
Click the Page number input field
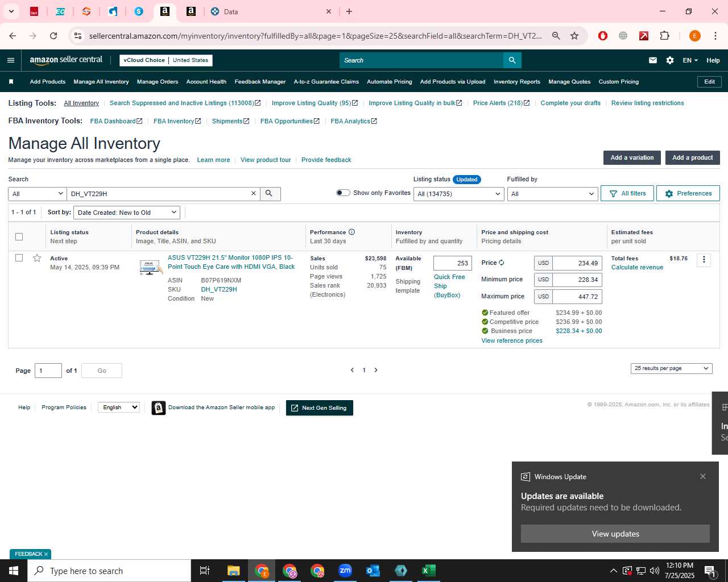tap(48, 371)
